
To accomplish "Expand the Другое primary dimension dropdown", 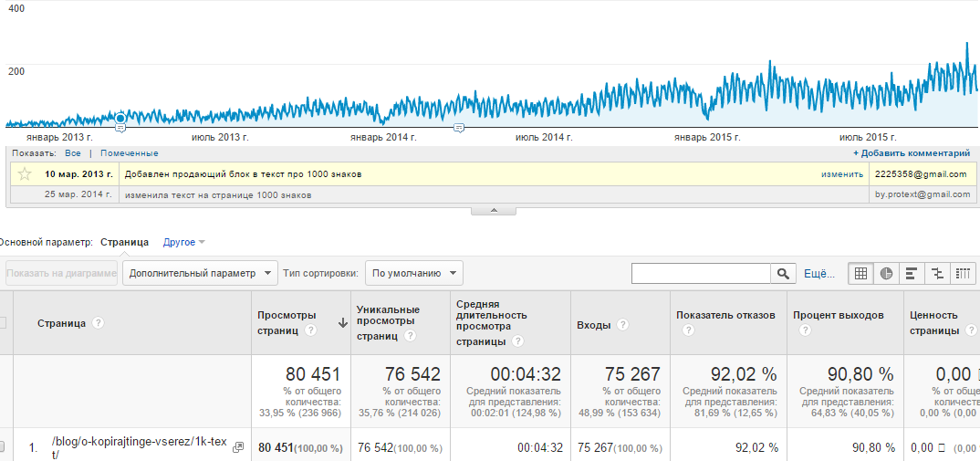I will 183,242.
